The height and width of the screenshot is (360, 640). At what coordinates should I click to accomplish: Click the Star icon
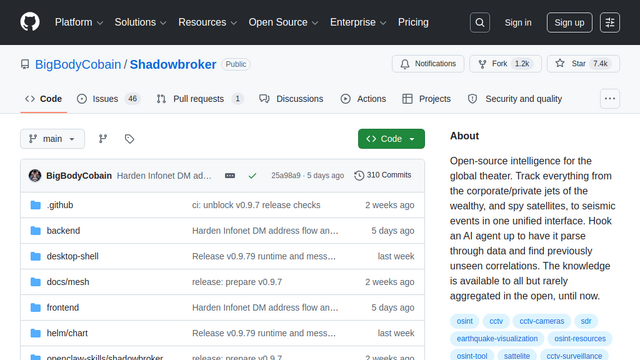click(x=560, y=64)
